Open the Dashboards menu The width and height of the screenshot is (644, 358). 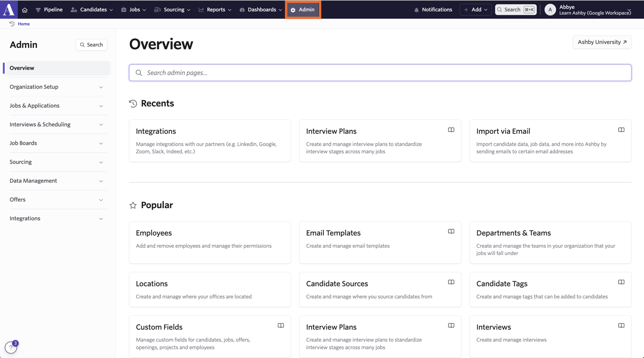point(260,10)
